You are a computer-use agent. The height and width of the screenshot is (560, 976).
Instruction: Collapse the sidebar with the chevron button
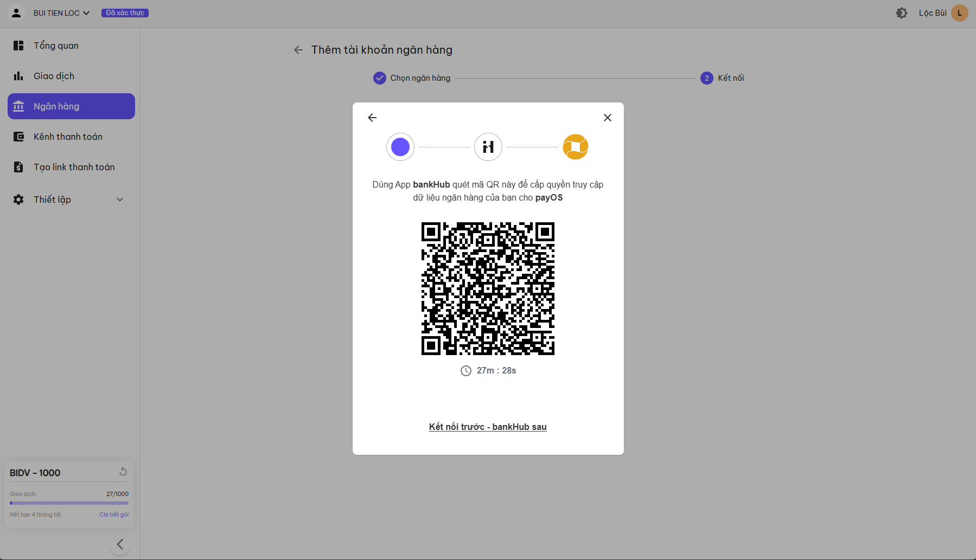120,544
